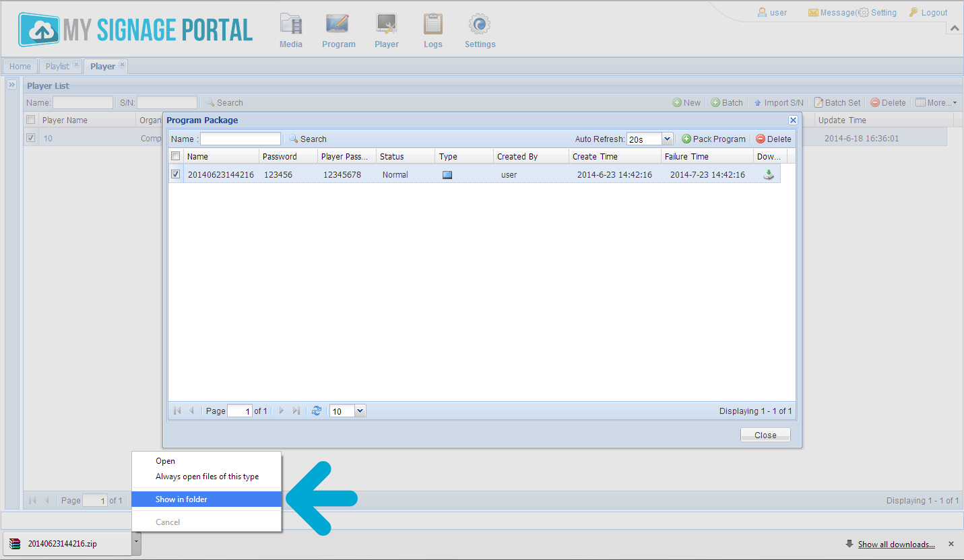This screenshot has height=560, width=964.
Task: Toggle select-all checkbox in Player List
Action: [x=30, y=120]
